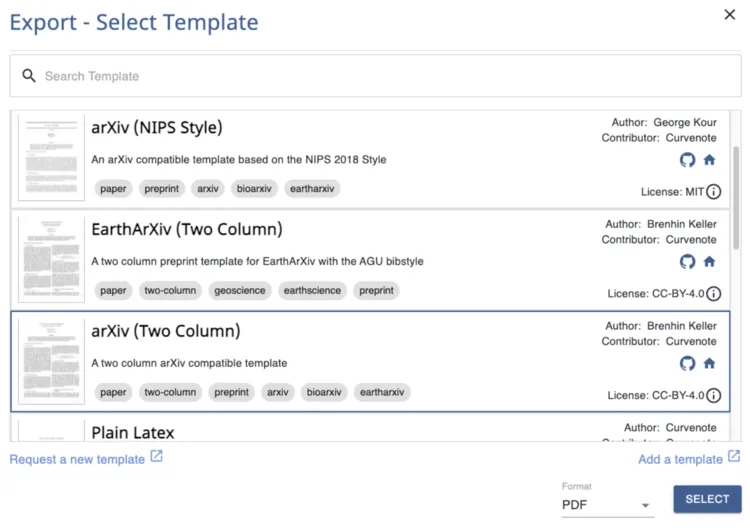
Task: Select the arXiv (NIPS Style) thumbnail
Action: click(52, 158)
